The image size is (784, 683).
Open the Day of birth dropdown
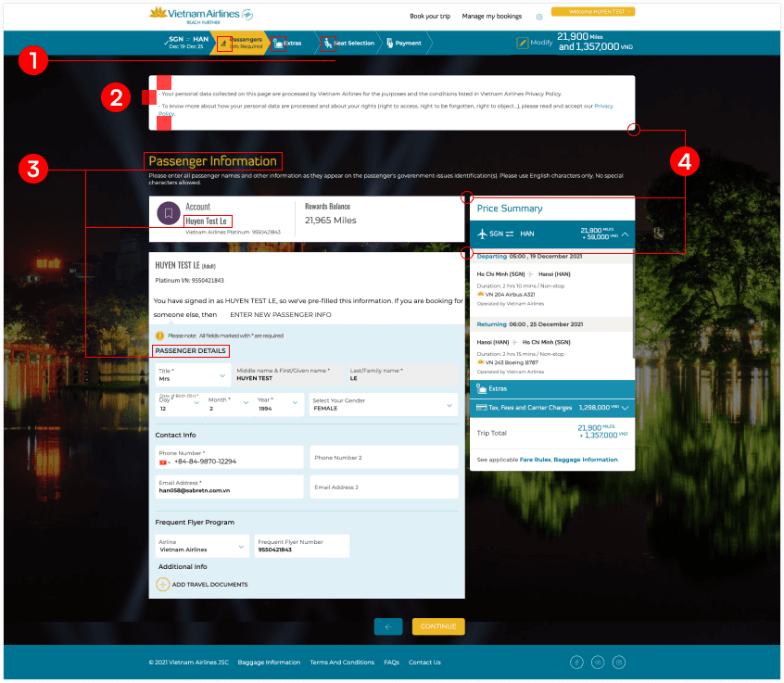[181, 404]
